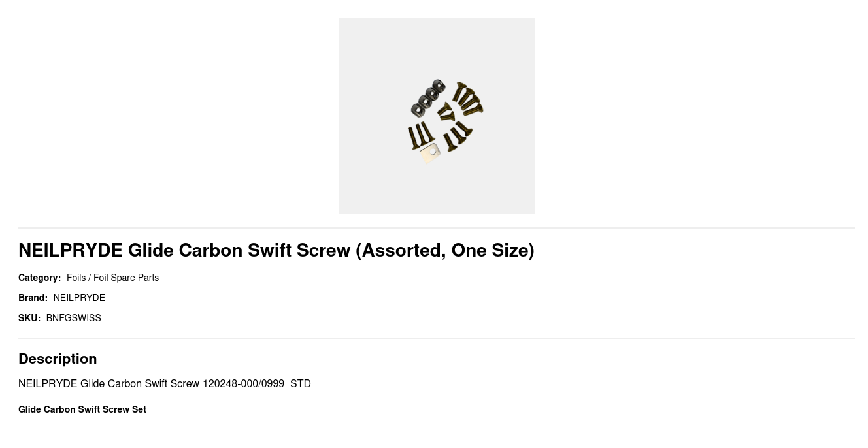Click "(Assorted, One Size)" in the title
Viewport: 868px width, 448px height.
pos(444,250)
